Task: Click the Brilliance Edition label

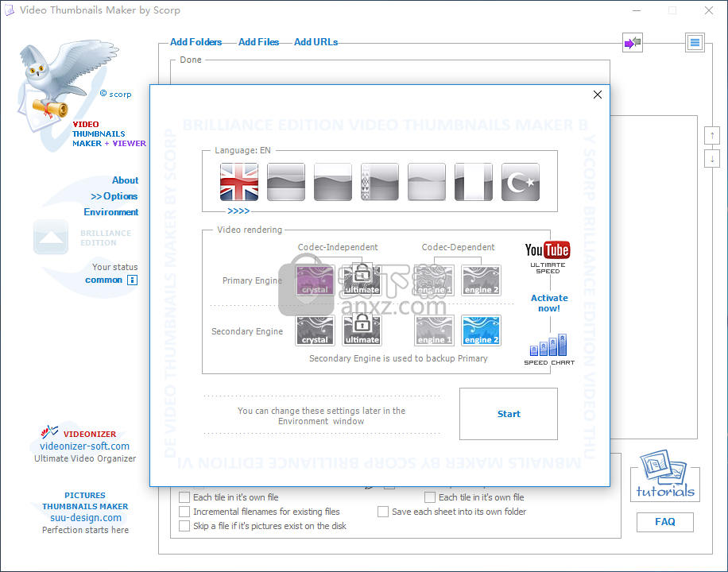Action: [x=106, y=238]
